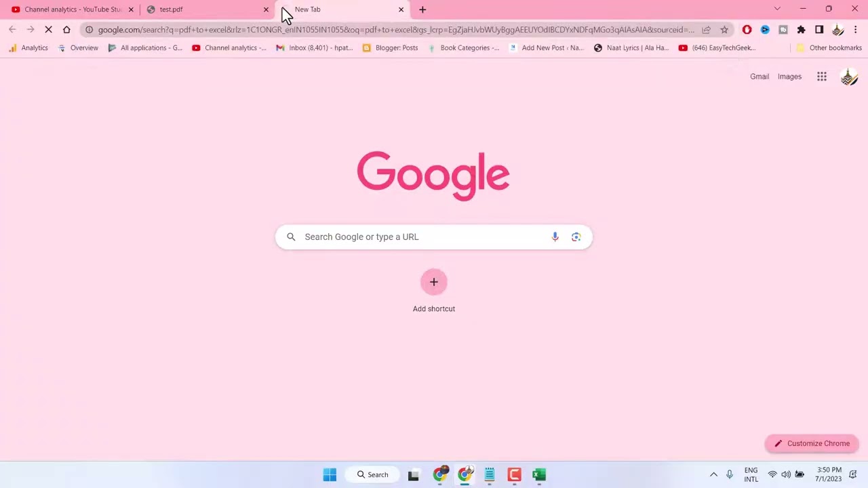
Task: Share this page from the address bar
Action: point(707,30)
